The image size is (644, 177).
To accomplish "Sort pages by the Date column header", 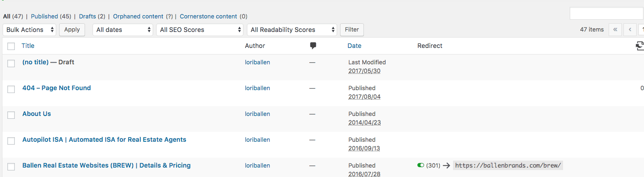I will (354, 46).
